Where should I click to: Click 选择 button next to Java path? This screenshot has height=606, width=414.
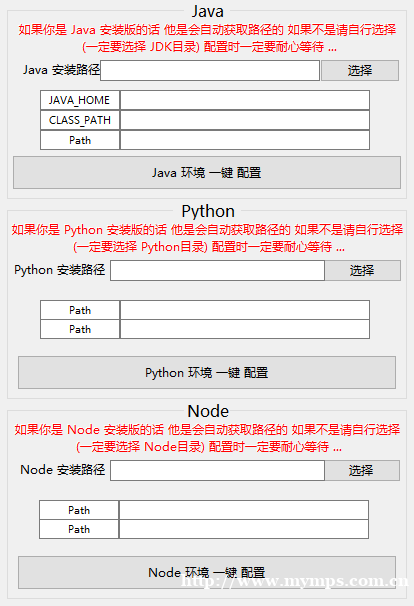[360, 70]
